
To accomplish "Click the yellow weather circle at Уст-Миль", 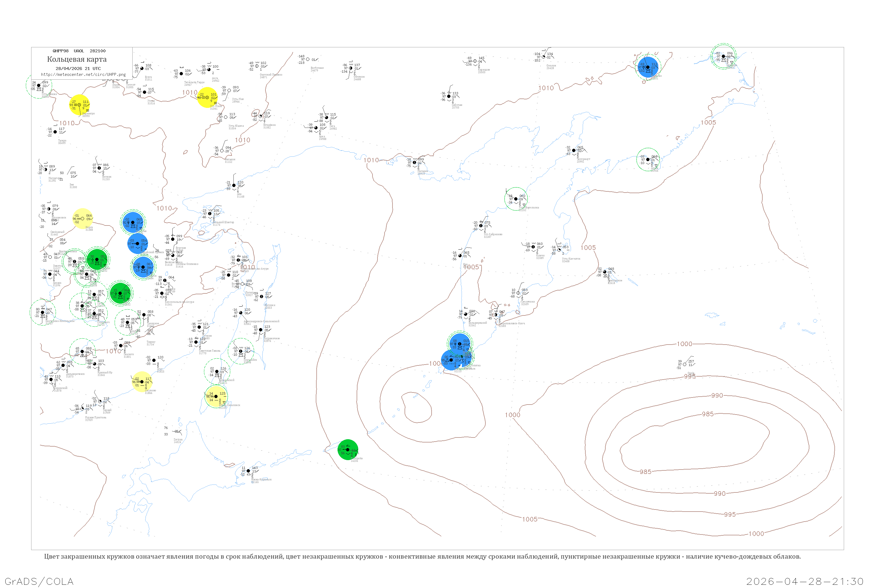I will pos(207,98).
